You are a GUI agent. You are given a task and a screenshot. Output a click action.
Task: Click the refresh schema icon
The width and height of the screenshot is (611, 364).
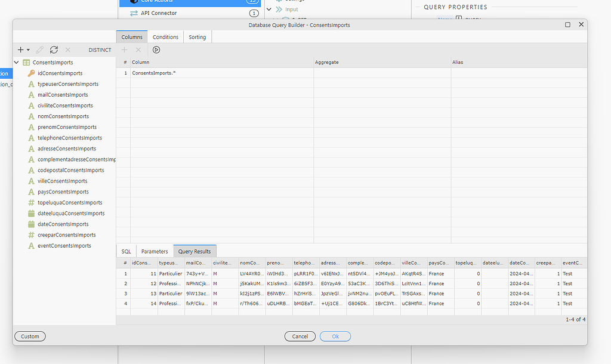tap(54, 50)
